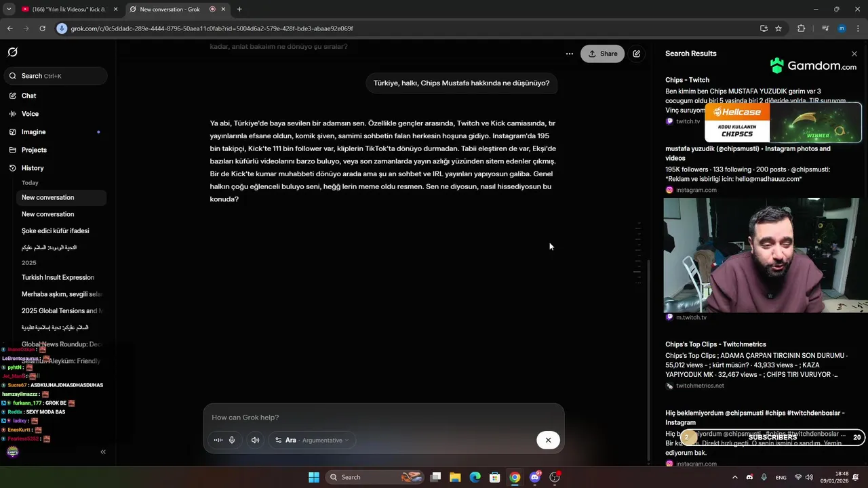This screenshot has height=488, width=868.
Task: Open the '2025 Global Tensions' conversation
Action: (61, 311)
